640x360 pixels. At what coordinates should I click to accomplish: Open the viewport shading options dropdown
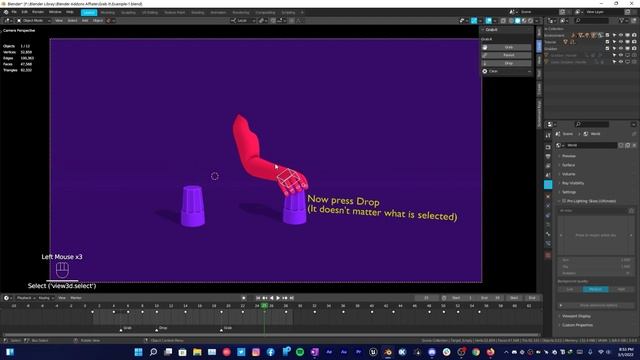[536, 20]
